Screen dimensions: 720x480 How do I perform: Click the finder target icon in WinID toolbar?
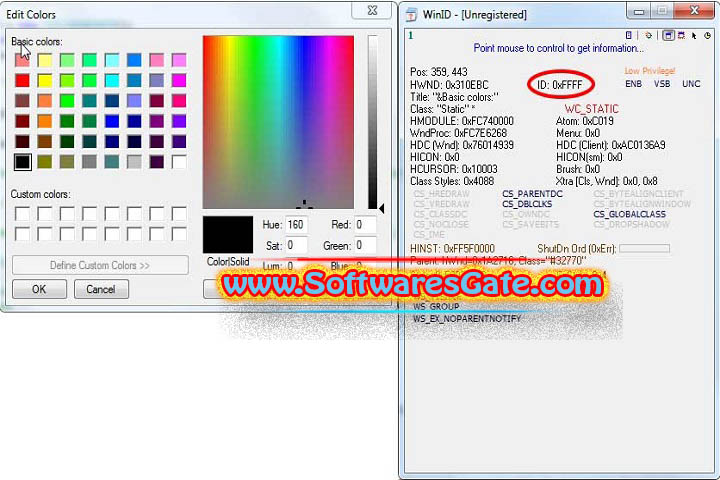(648, 35)
